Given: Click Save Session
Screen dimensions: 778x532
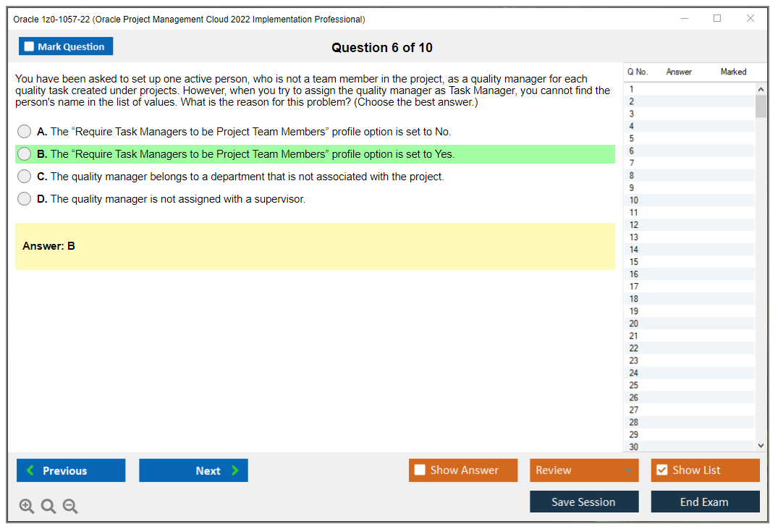Looking at the screenshot, I should 583,501.
